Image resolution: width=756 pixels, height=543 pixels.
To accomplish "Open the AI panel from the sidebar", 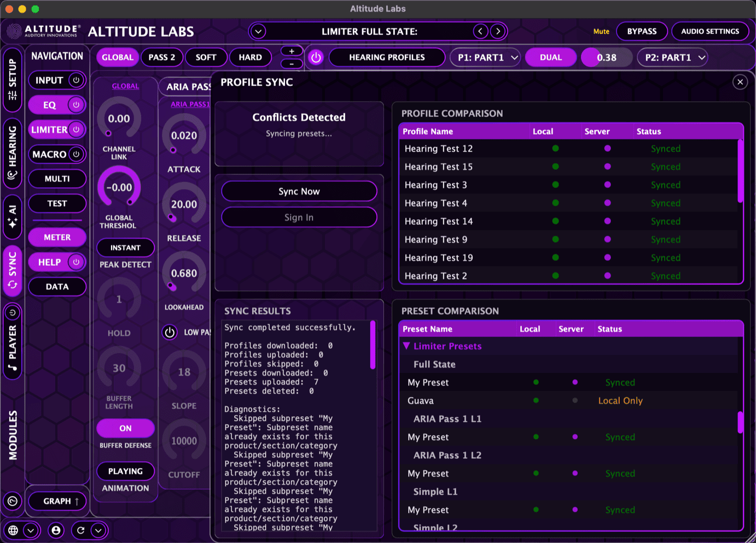I will [12, 218].
